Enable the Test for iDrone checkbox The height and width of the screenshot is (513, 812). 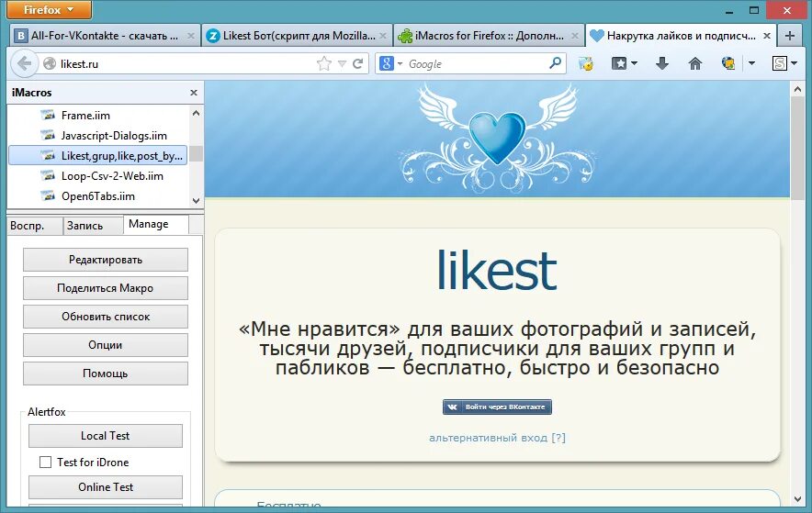46,462
